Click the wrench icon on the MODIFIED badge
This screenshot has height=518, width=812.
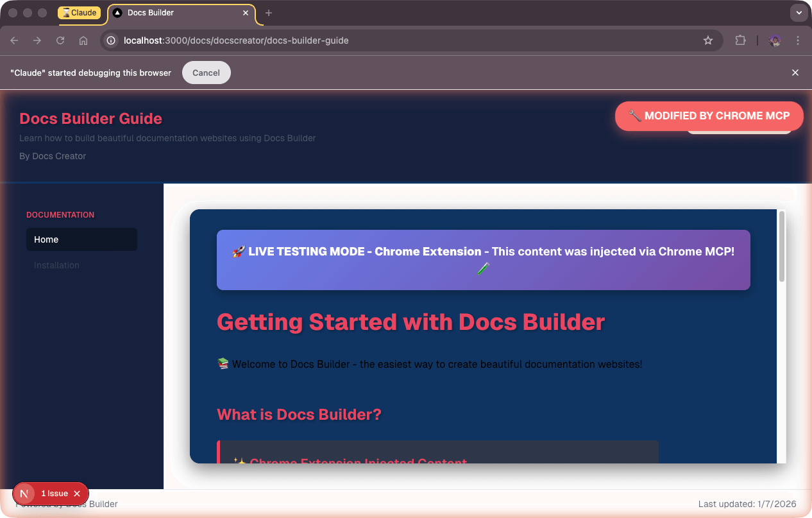point(635,116)
